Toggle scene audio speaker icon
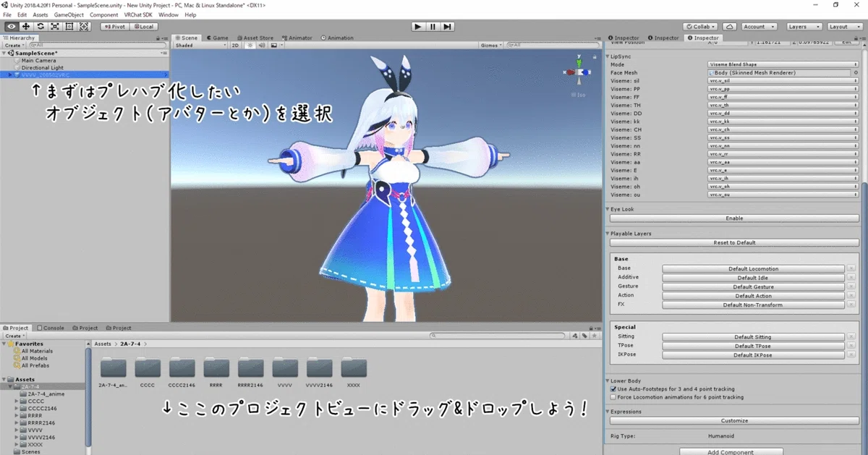Screen dimensions: 868x455 (261, 45)
